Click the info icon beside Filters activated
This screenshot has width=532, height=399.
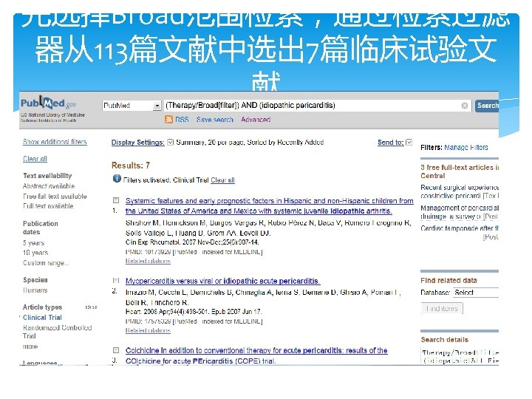[117, 179]
